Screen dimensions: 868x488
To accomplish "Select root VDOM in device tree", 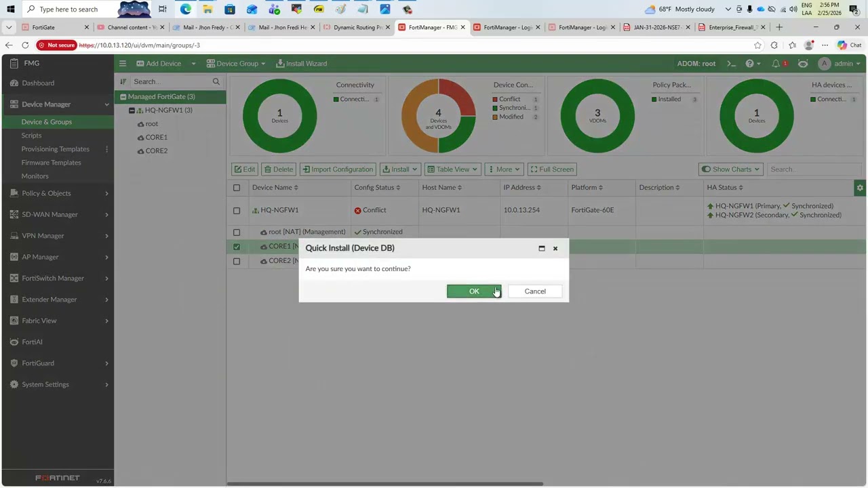I will pyautogui.click(x=151, y=124).
